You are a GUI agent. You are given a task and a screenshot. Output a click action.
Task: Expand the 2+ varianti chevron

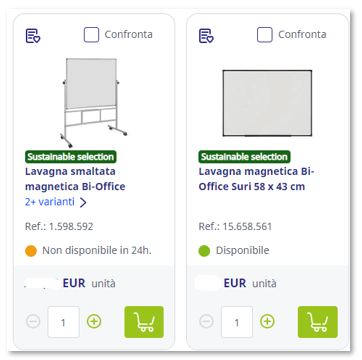tap(83, 202)
